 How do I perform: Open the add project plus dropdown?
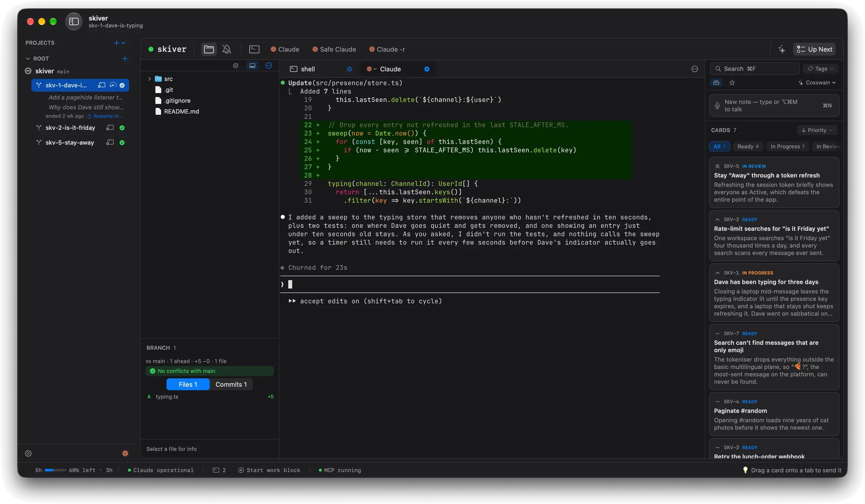(120, 43)
